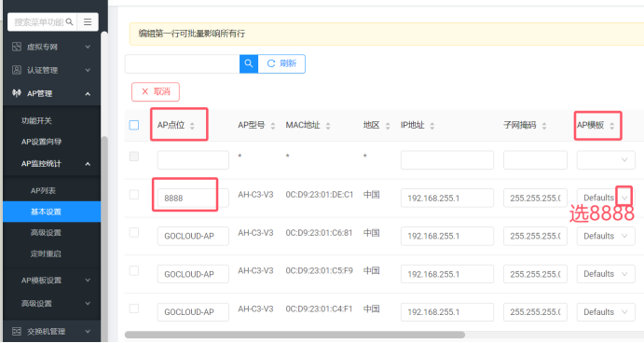Click the sidebar search magnifier icon
Image resolution: width=644 pixels, height=343 pixels.
(69, 21)
